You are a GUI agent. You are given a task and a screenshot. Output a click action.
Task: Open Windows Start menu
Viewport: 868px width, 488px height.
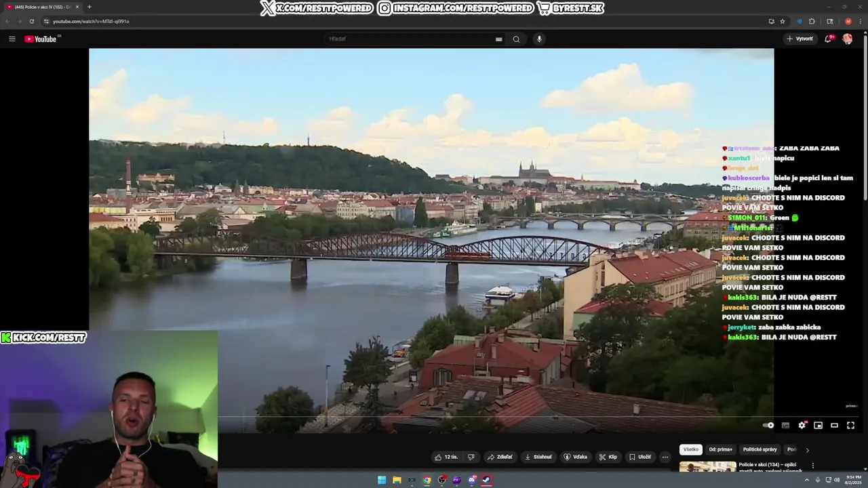pyautogui.click(x=382, y=481)
